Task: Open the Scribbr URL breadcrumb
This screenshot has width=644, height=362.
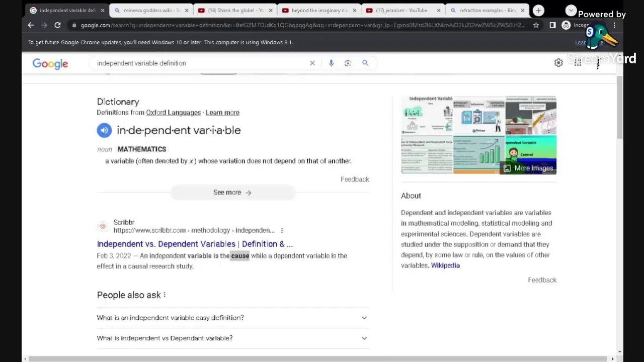Action: pos(194,230)
